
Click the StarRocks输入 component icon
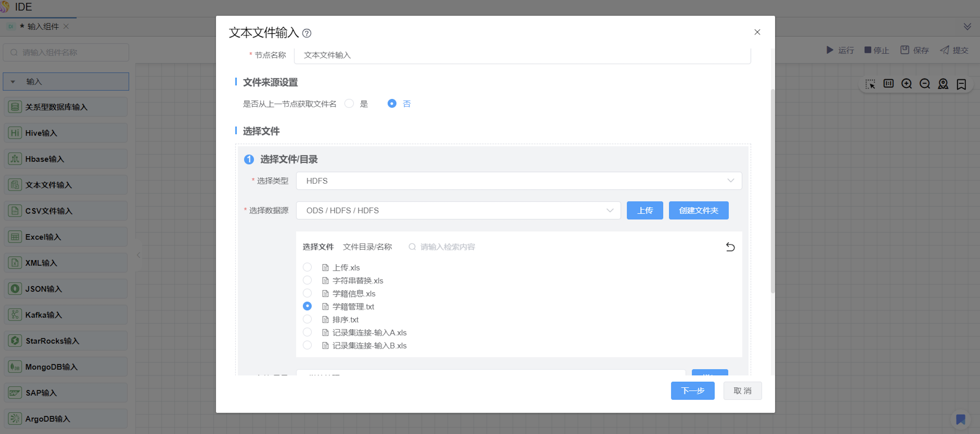[x=15, y=340]
